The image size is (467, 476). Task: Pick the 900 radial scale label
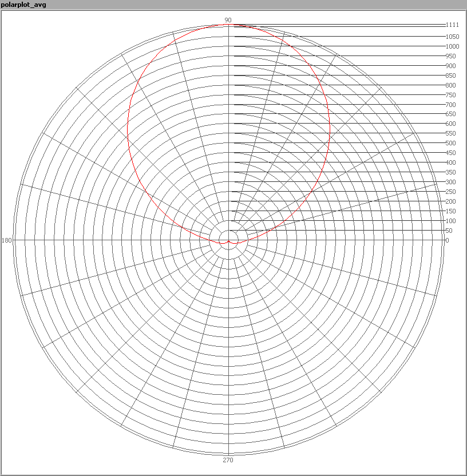point(451,66)
